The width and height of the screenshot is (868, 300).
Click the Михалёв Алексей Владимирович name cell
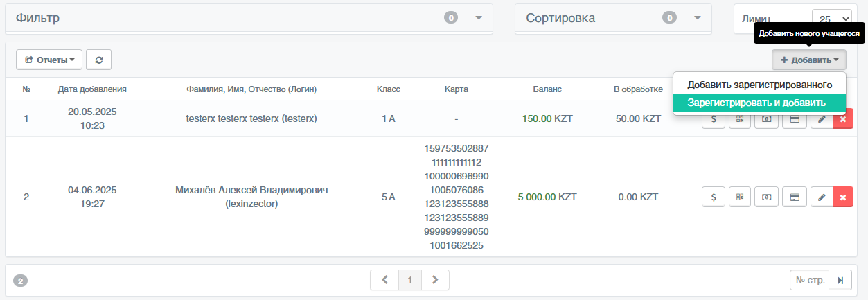[x=251, y=197]
